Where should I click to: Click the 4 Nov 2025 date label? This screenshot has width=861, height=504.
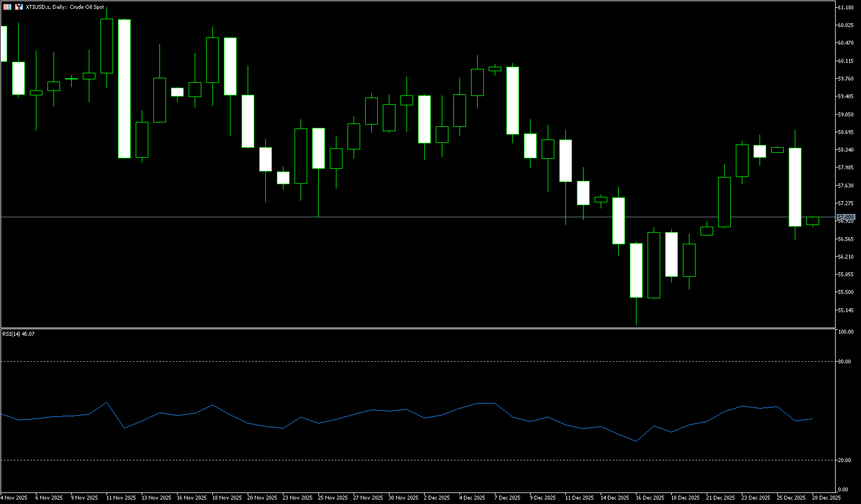(x=14, y=498)
